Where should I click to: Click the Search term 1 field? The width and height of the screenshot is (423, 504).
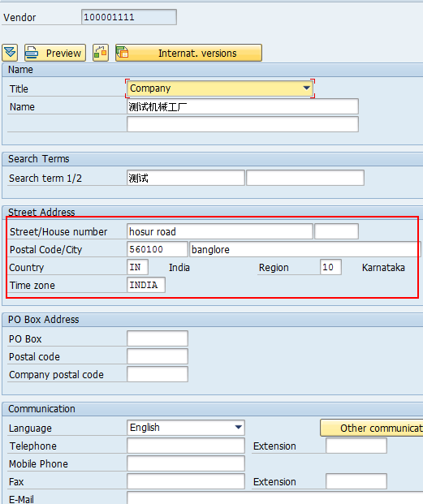point(186,178)
